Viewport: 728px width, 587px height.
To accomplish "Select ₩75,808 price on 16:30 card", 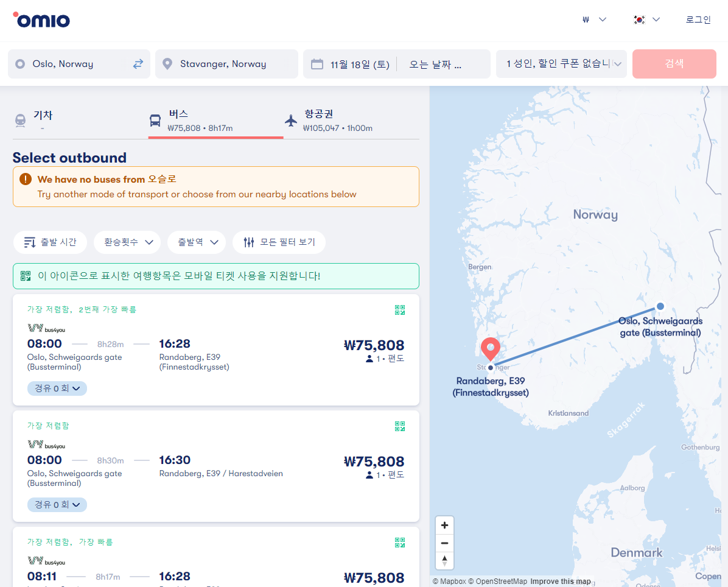I will tap(374, 462).
